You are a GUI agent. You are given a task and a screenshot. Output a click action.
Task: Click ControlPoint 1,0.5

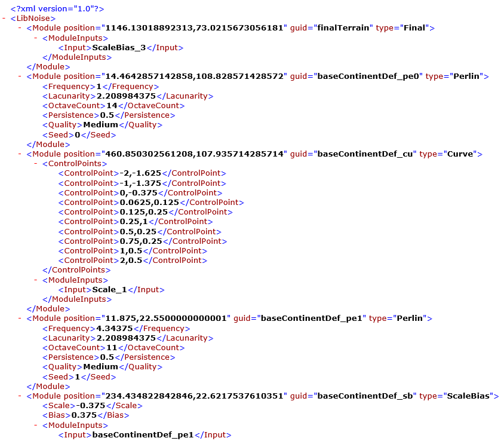tap(133, 251)
